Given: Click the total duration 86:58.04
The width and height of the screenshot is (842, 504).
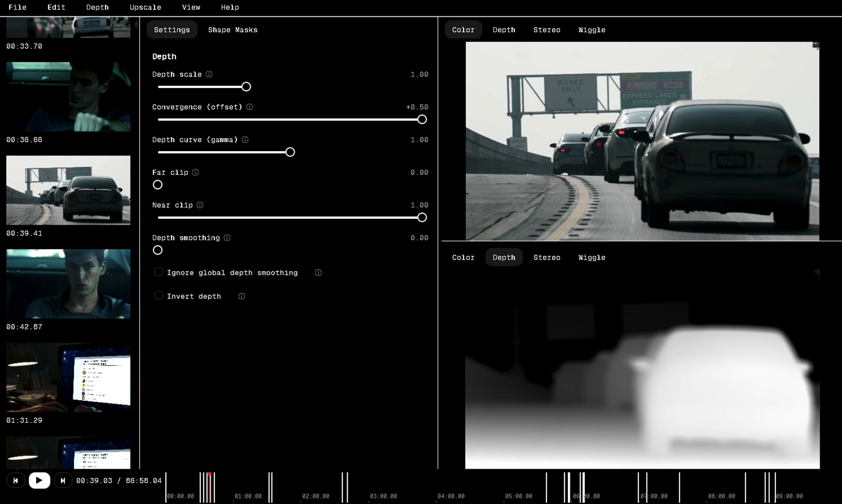Looking at the screenshot, I should pos(144,481).
